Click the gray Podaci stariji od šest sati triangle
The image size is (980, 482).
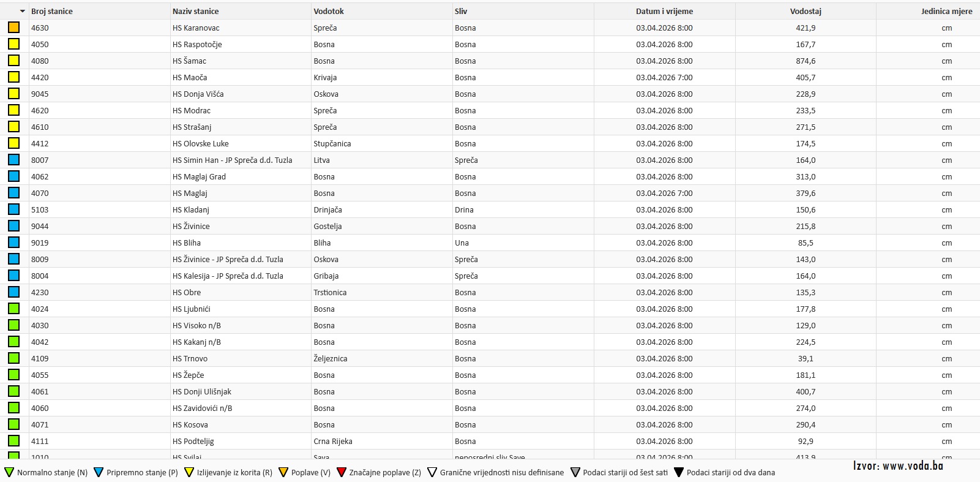pyautogui.click(x=575, y=472)
